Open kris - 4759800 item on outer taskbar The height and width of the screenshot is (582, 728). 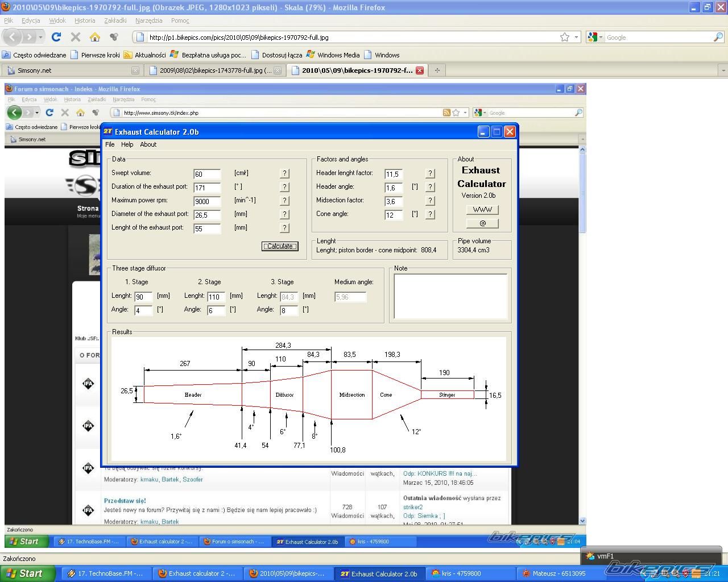click(x=470, y=573)
